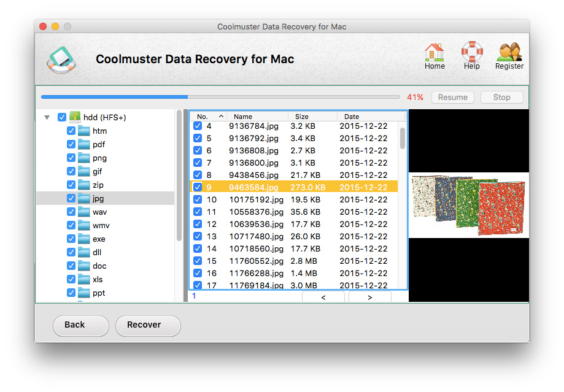
Task: Click the 273.0 KB size cell
Action: click(308, 187)
